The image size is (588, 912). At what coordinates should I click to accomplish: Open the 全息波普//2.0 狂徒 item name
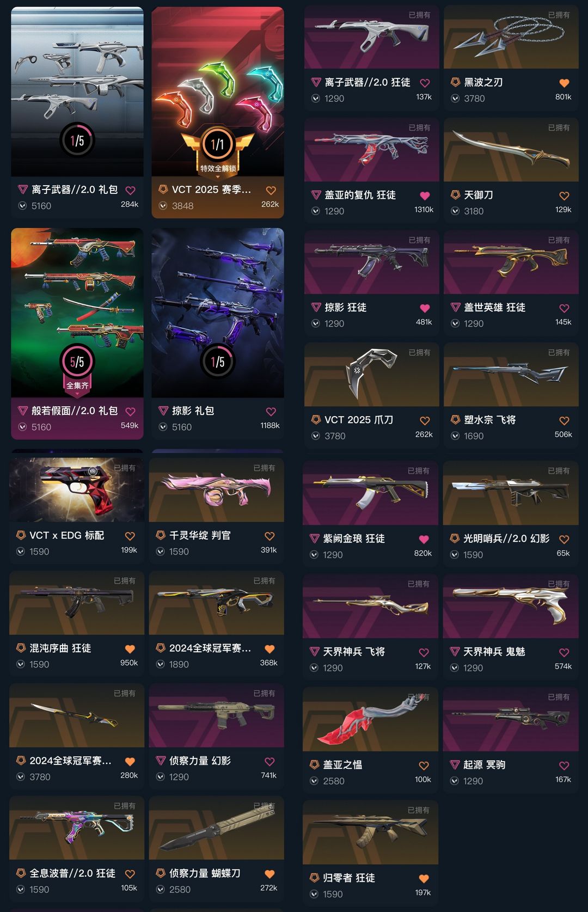72,873
